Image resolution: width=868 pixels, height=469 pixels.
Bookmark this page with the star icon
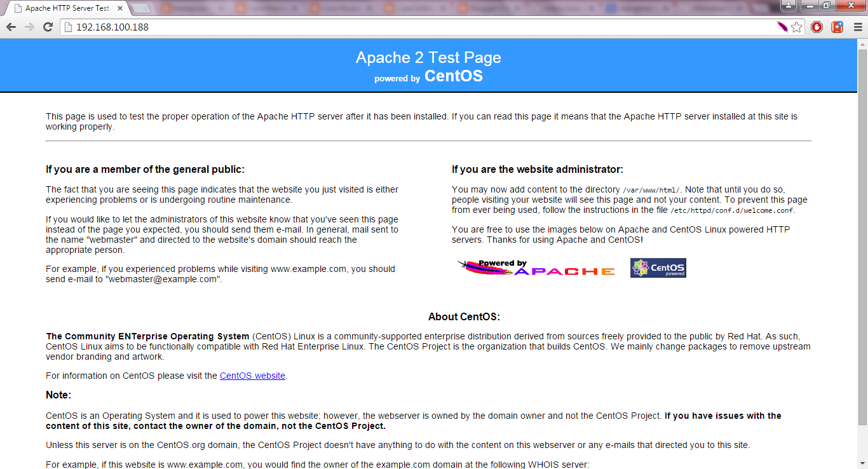point(796,27)
